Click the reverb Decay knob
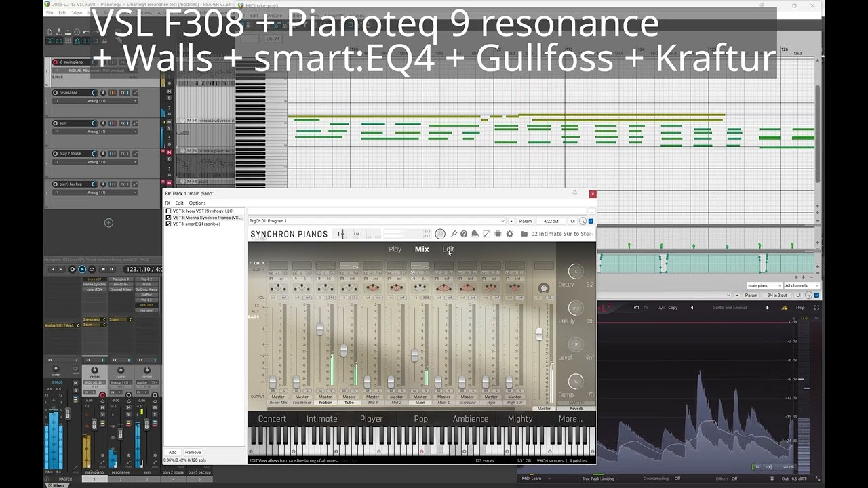 click(575, 271)
